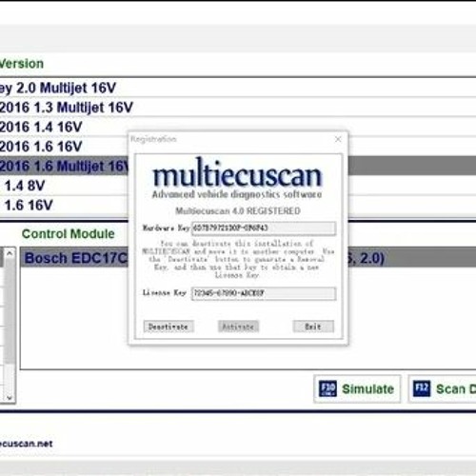Click the Multiecuscan 4.0 REGISTERED text
This screenshot has height=476, width=476.
tap(238, 211)
